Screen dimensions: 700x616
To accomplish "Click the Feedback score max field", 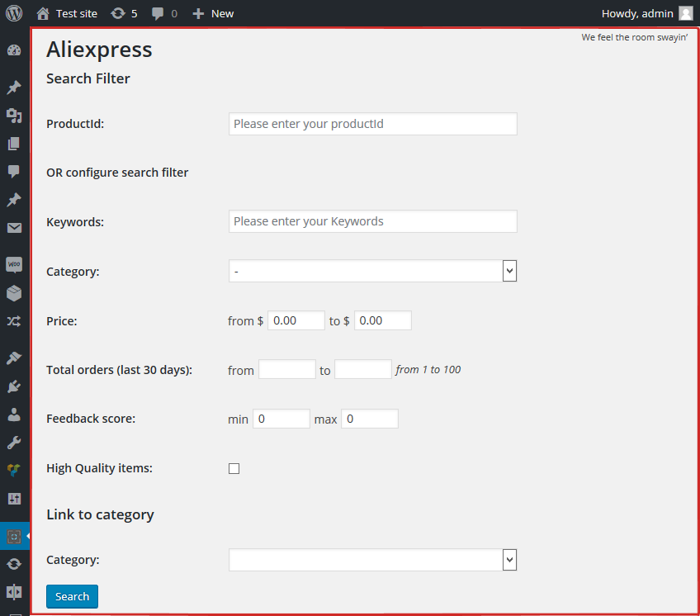I will 370,419.
